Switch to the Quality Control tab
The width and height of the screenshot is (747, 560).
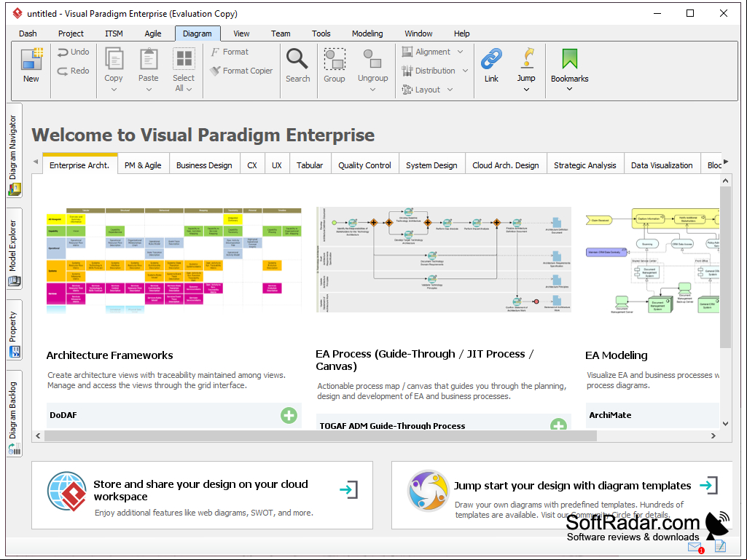pyautogui.click(x=364, y=165)
